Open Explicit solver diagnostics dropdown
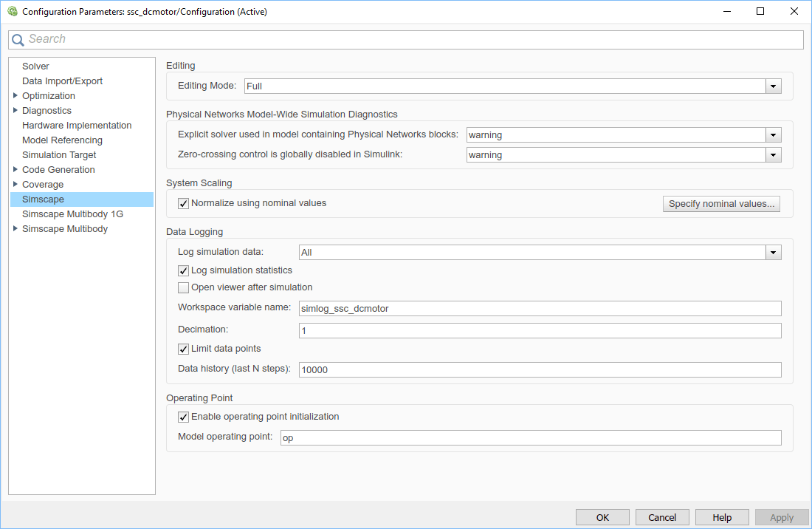This screenshot has height=529, width=812. (x=773, y=135)
